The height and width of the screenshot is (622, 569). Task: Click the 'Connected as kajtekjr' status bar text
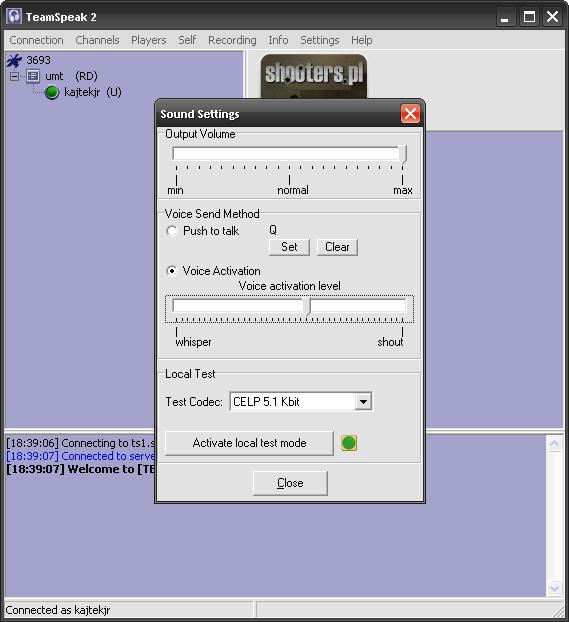tap(58, 610)
